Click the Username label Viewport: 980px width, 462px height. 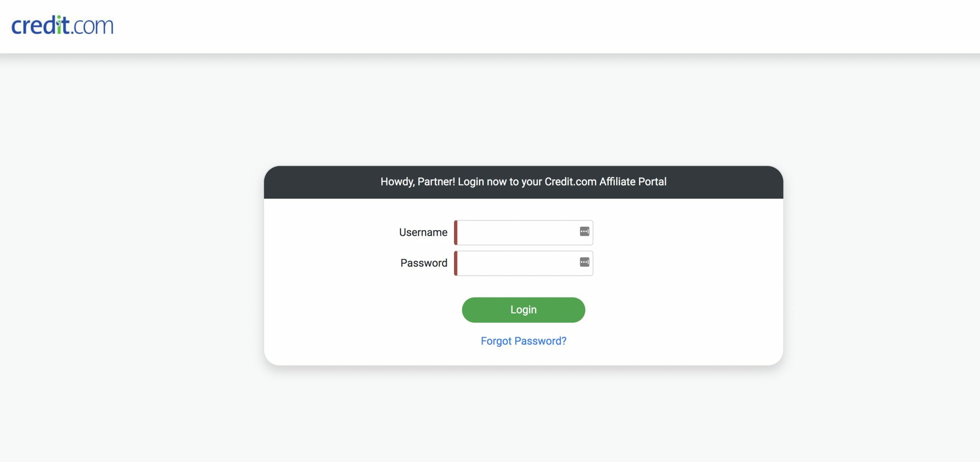[423, 232]
